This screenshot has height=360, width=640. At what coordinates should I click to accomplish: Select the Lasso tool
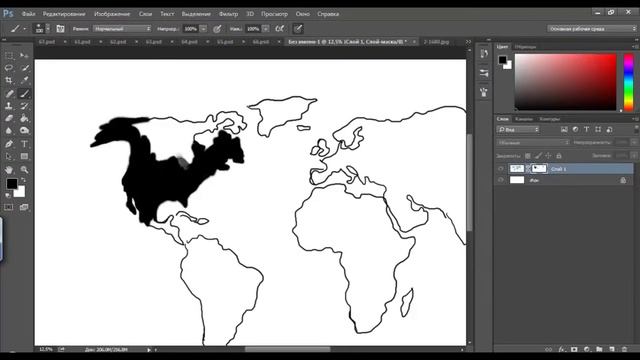click(9, 68)
